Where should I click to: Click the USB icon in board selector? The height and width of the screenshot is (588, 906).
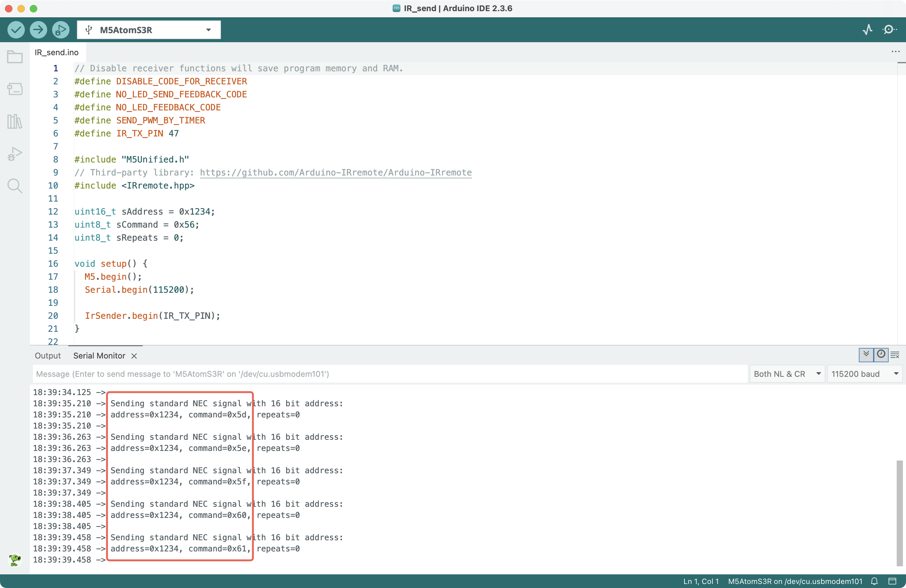click(x=89, y=30)
